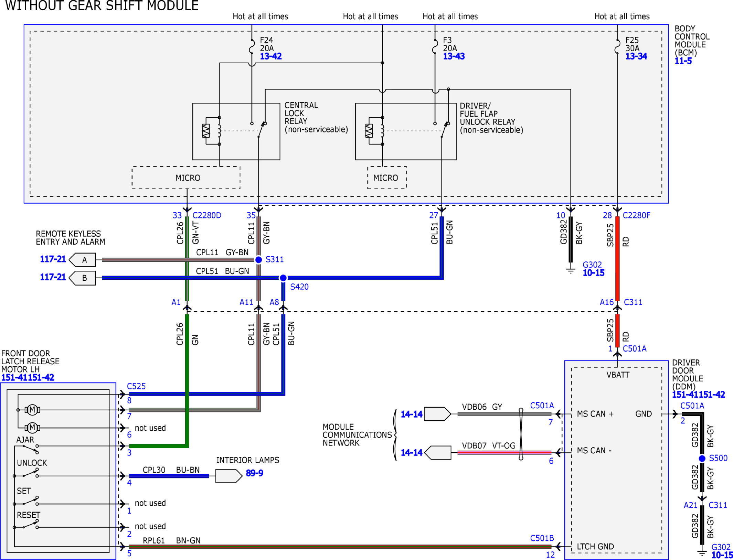Click the S311 splice dot

[258, 260]
